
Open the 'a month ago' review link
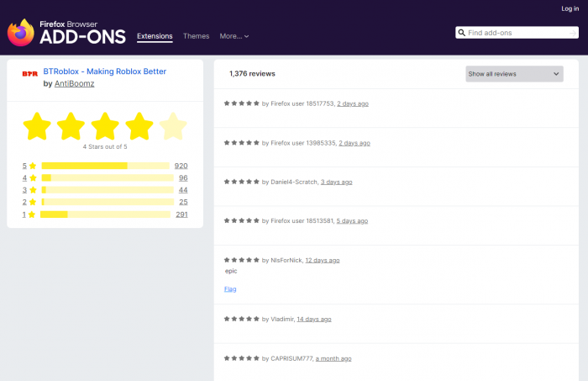(333, 358)
